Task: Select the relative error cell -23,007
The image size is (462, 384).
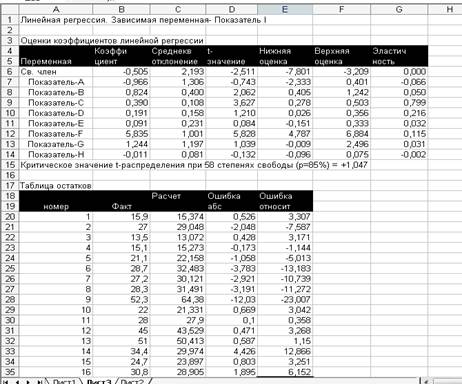Action: tap(285, 299)
